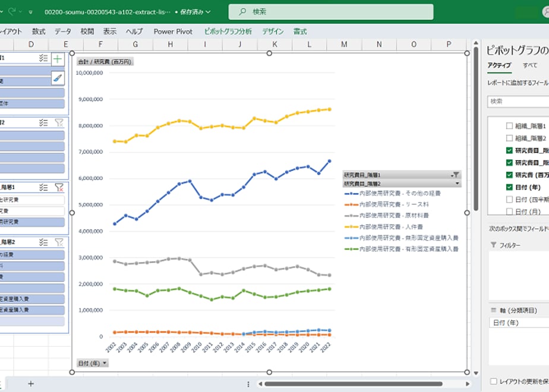
Task: Click the Redo arrow in the title bar
Action: point(11,11)
